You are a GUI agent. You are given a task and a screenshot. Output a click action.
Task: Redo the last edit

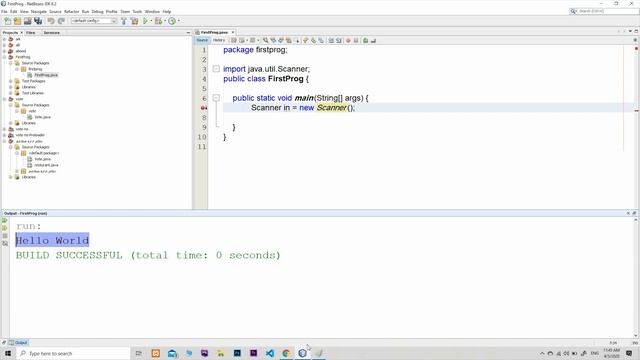(62, 21)
